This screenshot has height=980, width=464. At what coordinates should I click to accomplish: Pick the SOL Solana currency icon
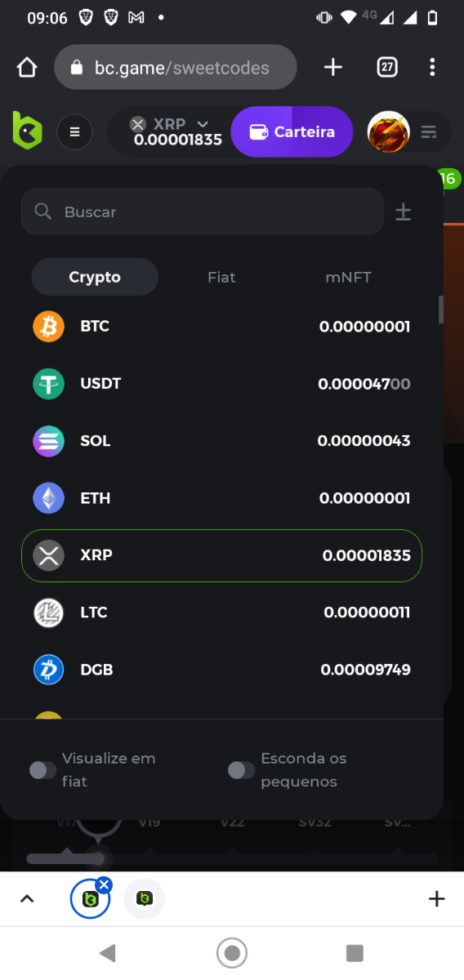[x=48, y=441]
